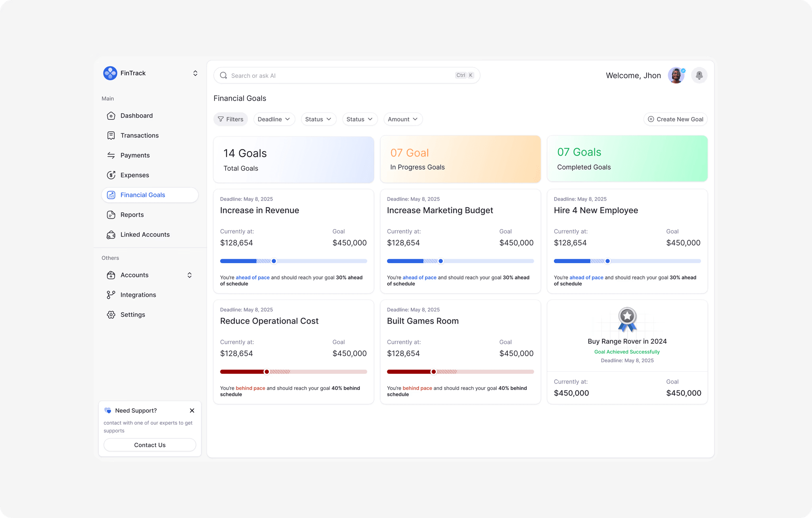Switch to the Expenses sidebar item
The height and width of the screenshot is (518, 812).
tap(134, 175)
